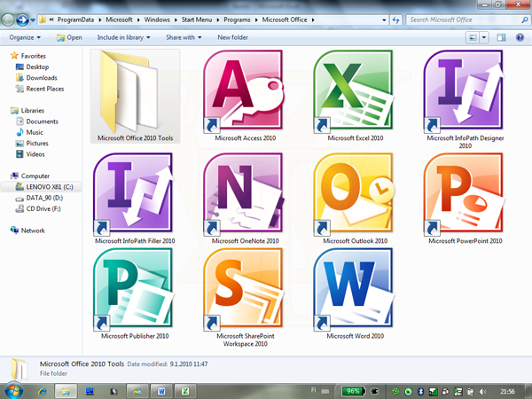The height and width of the screenshot is (399, 532).
Task: Click the battery 96% indicator
Action: pos(353,391)
